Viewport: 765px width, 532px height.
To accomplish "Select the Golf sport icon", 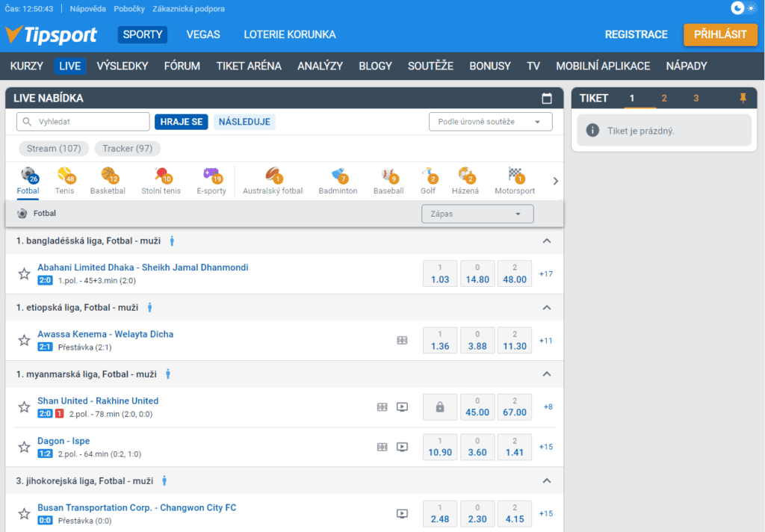I will point(428,181).
